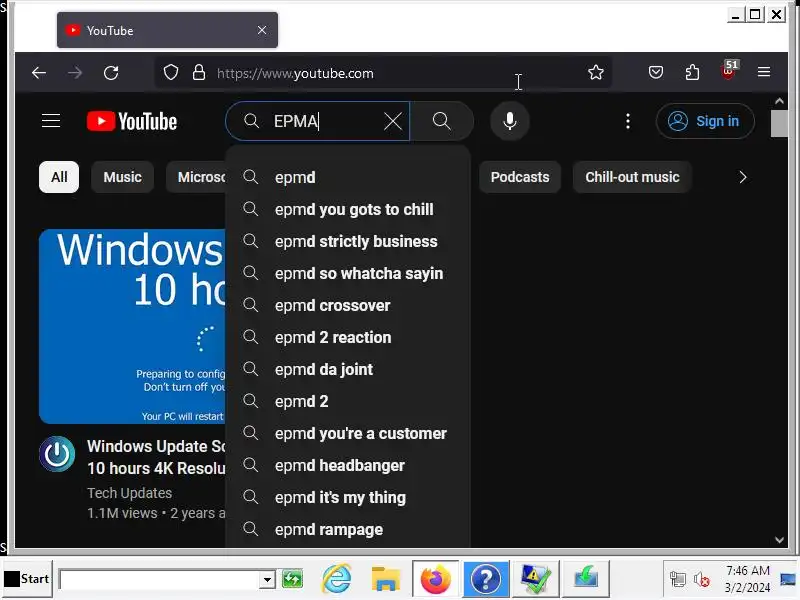Image resolution: width=800 pixels, height=600 pixels.
Task: Click the Tech Updates channel avatar
Action: click(57, 454)
